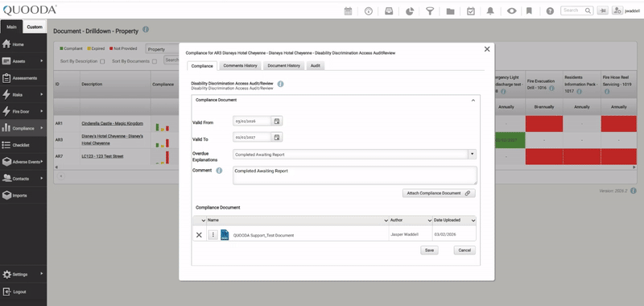Click green Emergency Light cell for AR3

[x=510, y=140]
